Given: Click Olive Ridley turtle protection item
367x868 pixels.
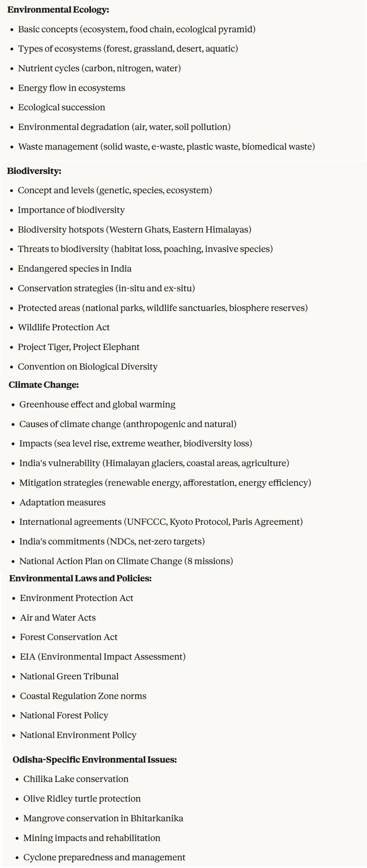Looking at the screenshot, I should 82,799.
